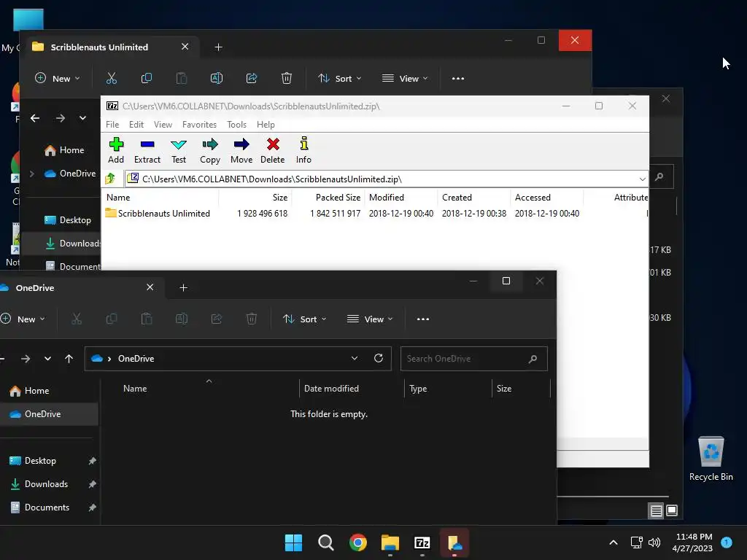Click the 7-Zip Extract button
Viewport: 747px width, 560px height.
[x=147, y=150]
